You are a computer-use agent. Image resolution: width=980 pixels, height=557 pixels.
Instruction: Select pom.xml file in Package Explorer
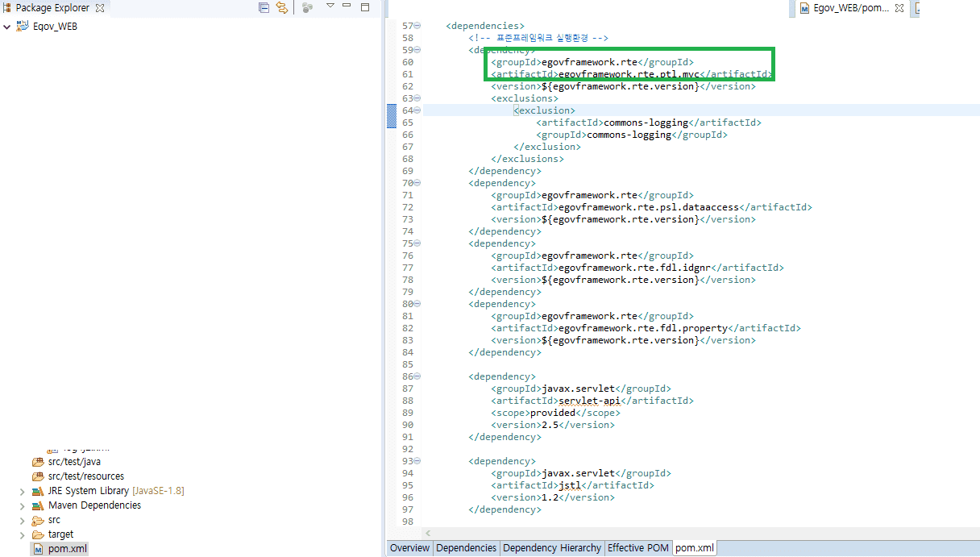(x=67, y=549)
